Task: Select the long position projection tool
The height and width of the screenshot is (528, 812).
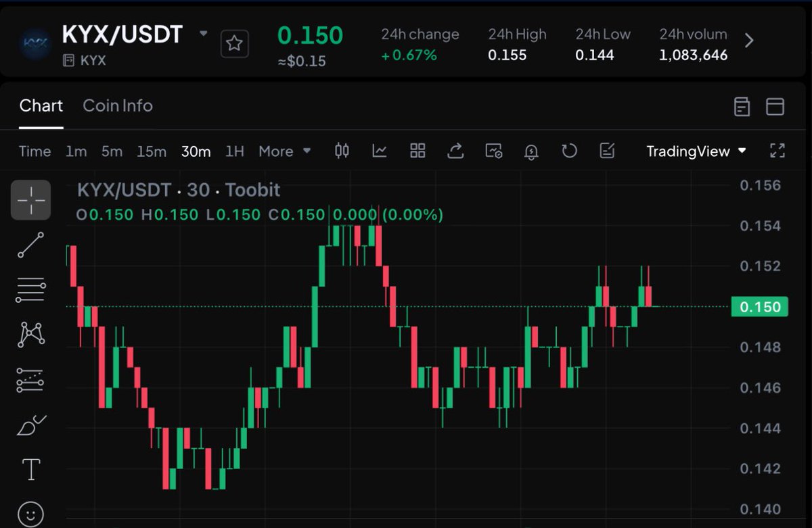Action: click(x=30, y=381)
